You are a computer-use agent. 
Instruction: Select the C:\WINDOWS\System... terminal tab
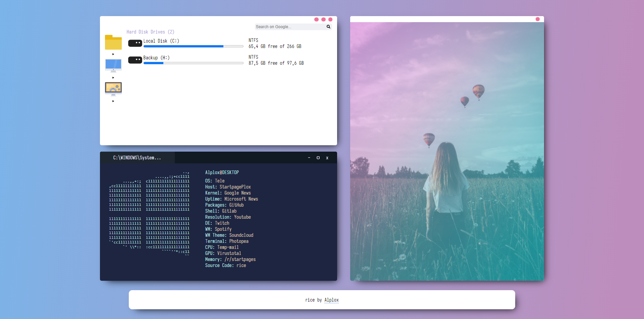coord(137,158)
